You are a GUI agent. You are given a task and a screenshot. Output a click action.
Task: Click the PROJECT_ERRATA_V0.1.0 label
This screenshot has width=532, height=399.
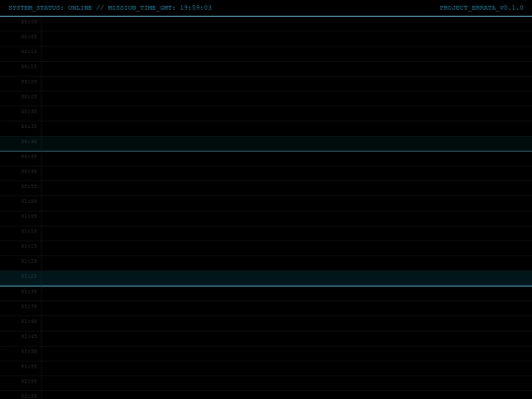482,8
